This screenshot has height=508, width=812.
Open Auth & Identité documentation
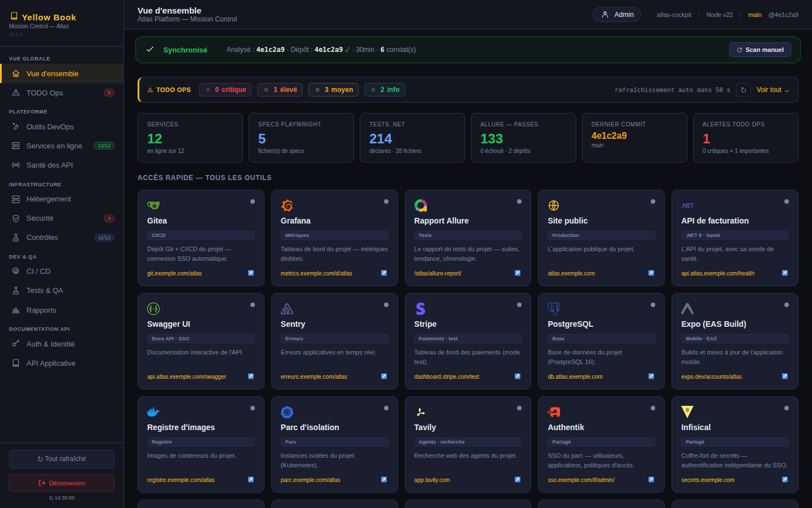(x=62, y=344)
